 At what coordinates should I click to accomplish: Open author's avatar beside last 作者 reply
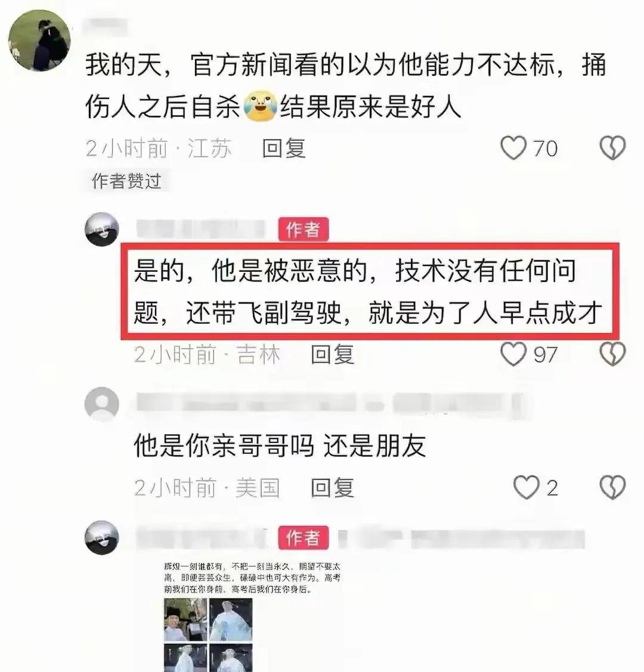pos(101,537)
